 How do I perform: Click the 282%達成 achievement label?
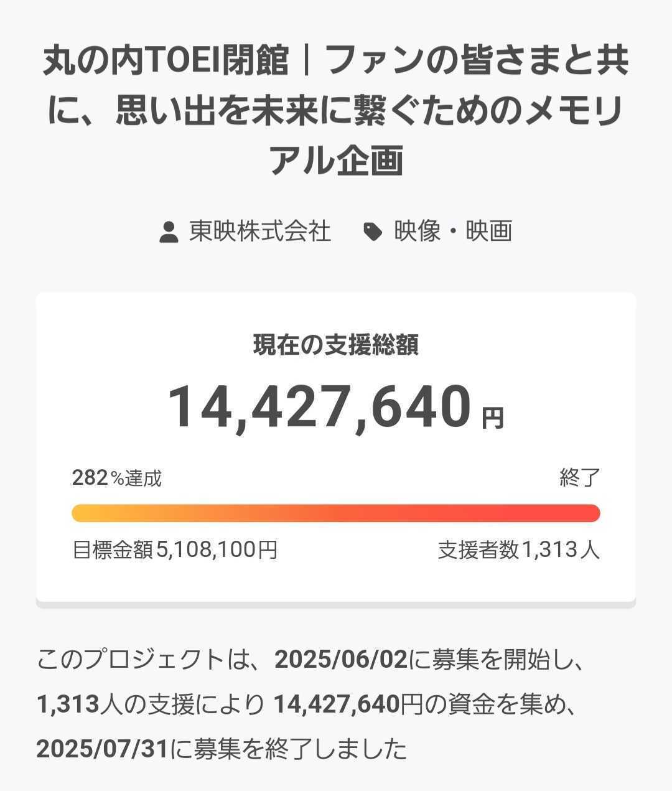117,478
